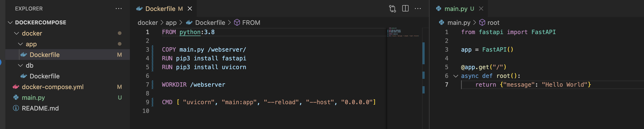The height and width of the screenshot is (129, 644).
Task: Collapse the app folder chevron
Action: (20, 44)
